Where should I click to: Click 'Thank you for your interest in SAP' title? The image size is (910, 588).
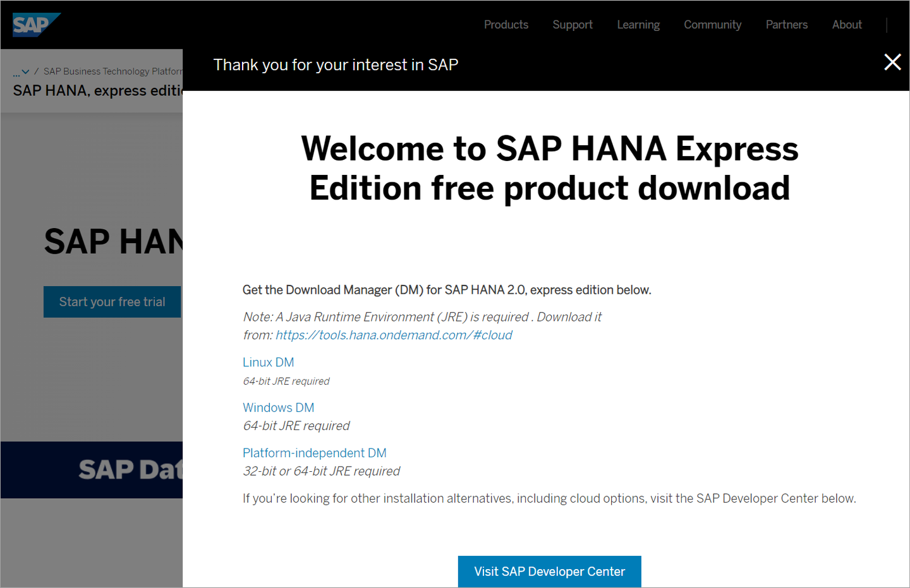point(336,65)
